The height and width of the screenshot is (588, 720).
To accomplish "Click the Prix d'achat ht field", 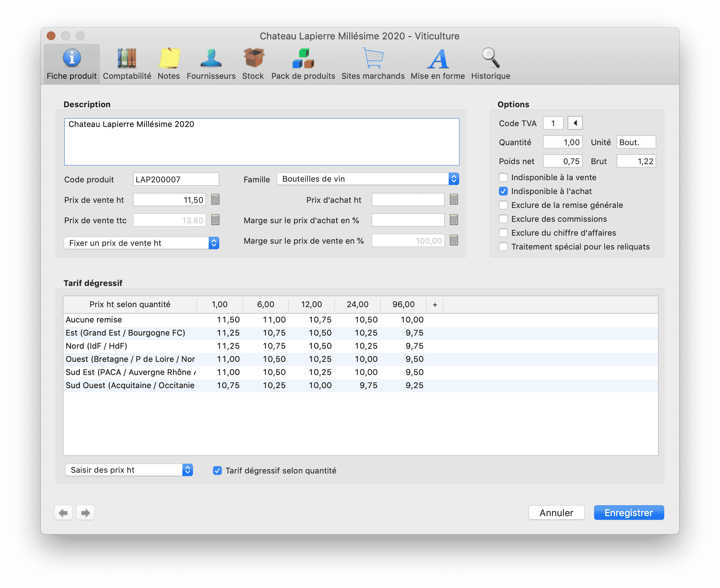I will 408,200.
